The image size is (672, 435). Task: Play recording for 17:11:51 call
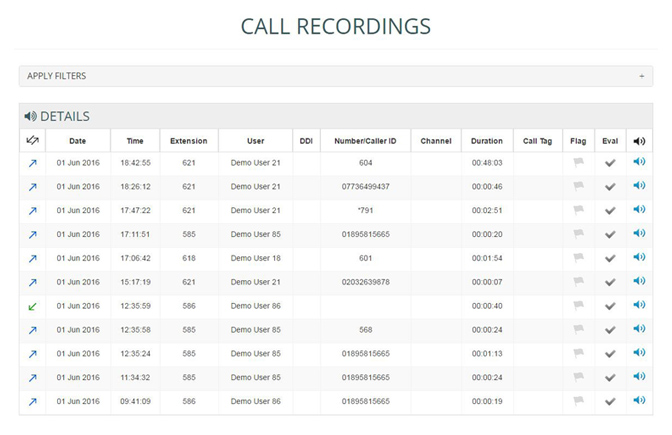click(639, 233)
